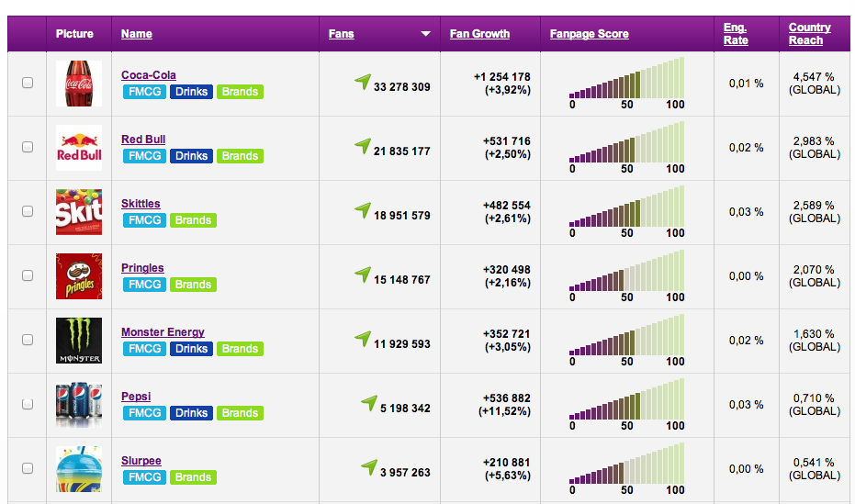Screen dimensions: 855x504
Task: Click the green fan trend arrow for Skittles
Action: [363, 210]
